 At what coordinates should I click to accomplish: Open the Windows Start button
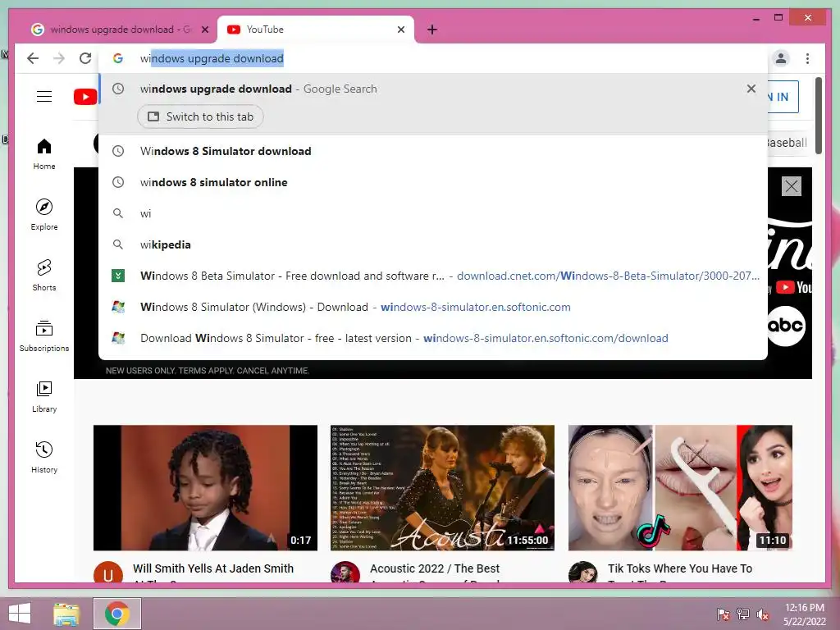[x=20, y=614]
